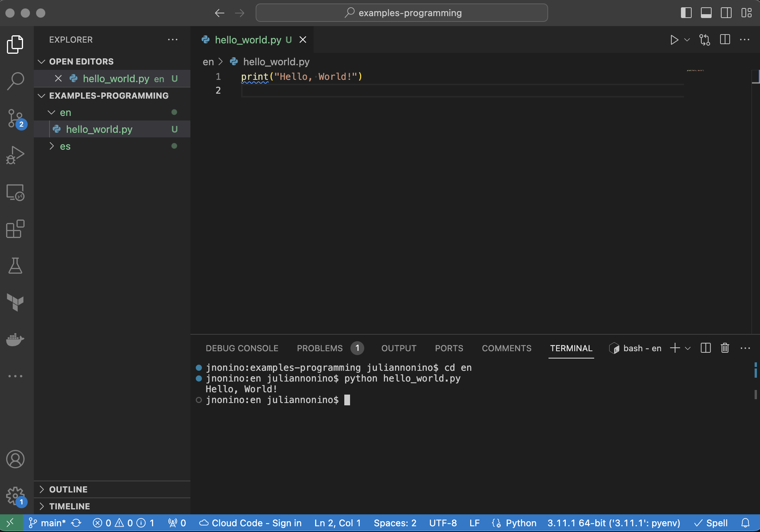Run the hello_world.py file with the play button
Viewport: 760px width, 532px height.
tap(674, 40)
